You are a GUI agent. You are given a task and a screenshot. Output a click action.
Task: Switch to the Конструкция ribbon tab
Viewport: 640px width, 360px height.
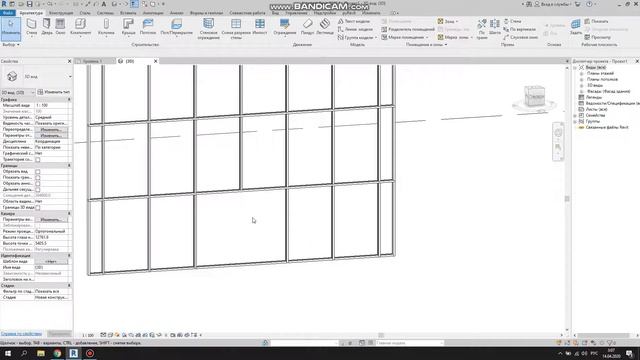pos(60,13)
